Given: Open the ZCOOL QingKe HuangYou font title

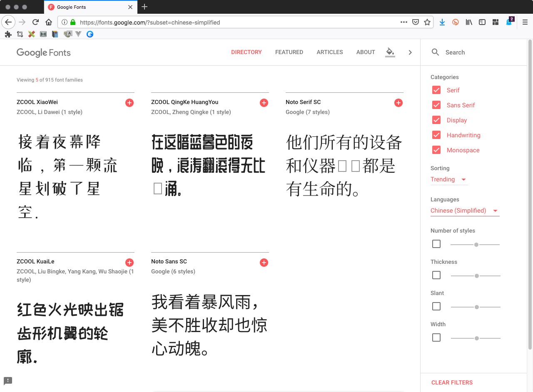Looking at the screenshot, I should (x=184, y=102).
